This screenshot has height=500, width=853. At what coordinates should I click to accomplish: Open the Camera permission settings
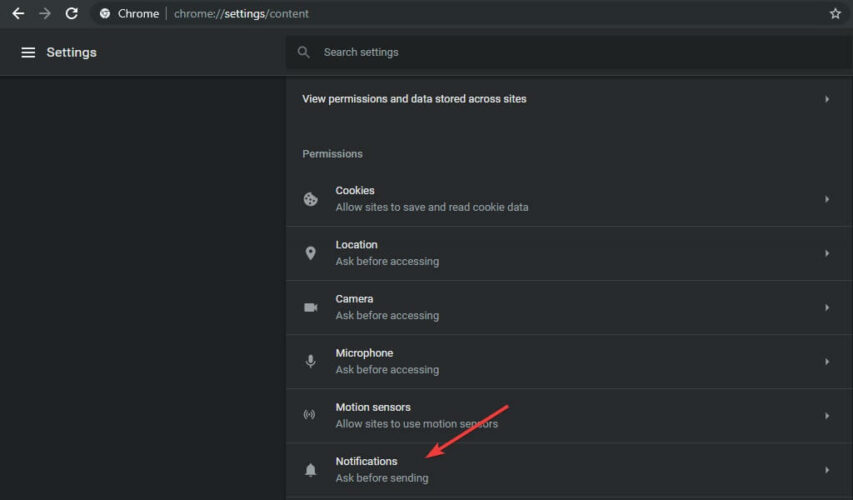tap(569, 307)
